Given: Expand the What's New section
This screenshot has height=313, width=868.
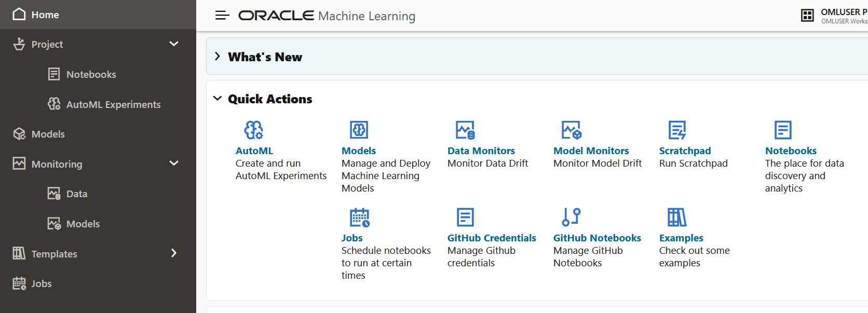Looking at the screenshot, I should click(x=218, y=57).
